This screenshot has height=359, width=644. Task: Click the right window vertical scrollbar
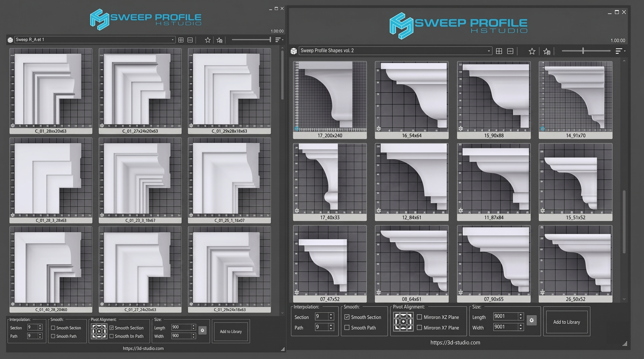point(624,222)
